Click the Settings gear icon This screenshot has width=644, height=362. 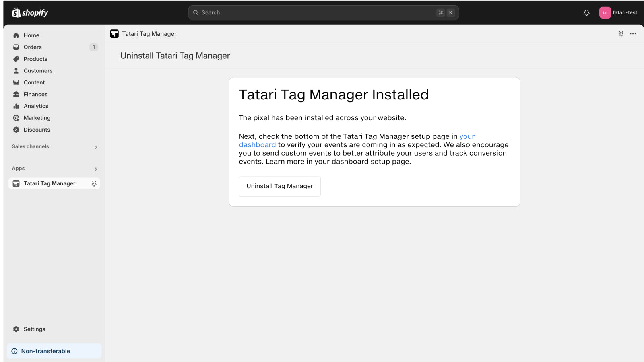click(x=16, y=329)
